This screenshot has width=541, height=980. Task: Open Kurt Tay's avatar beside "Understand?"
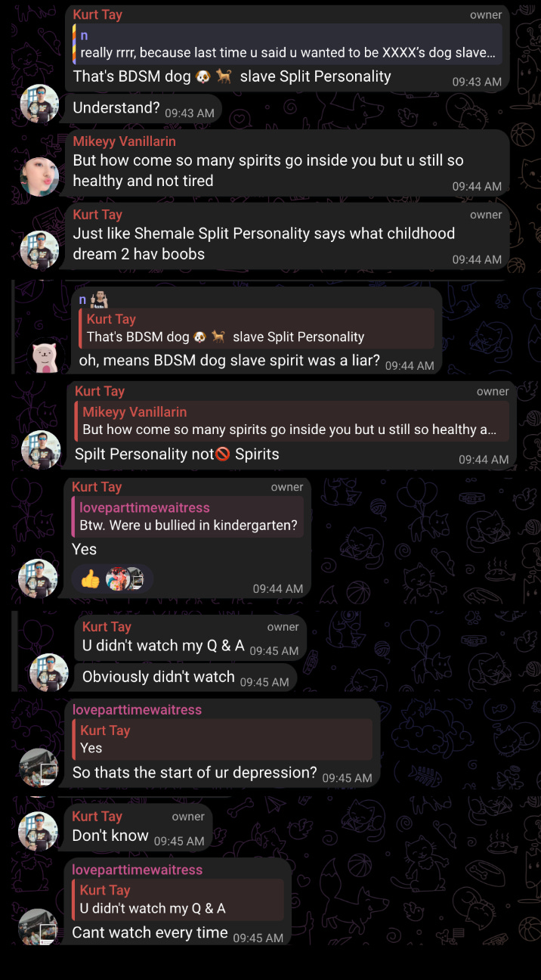coord(39,104)
